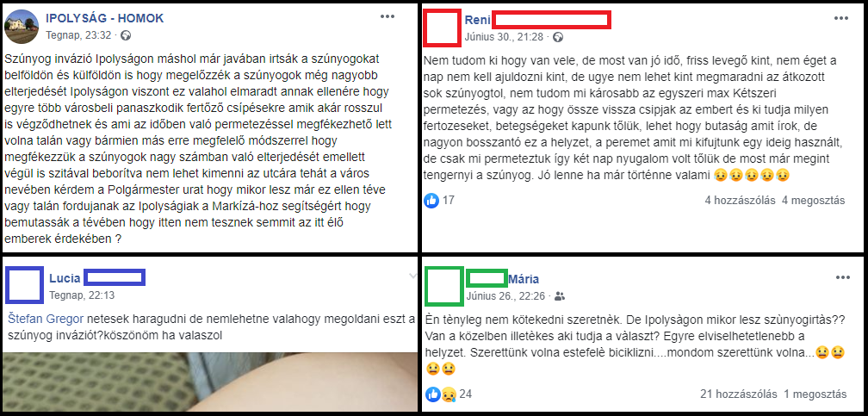View the 21 hozzászólás comments

pyautogui.click(x=739, y=394)
